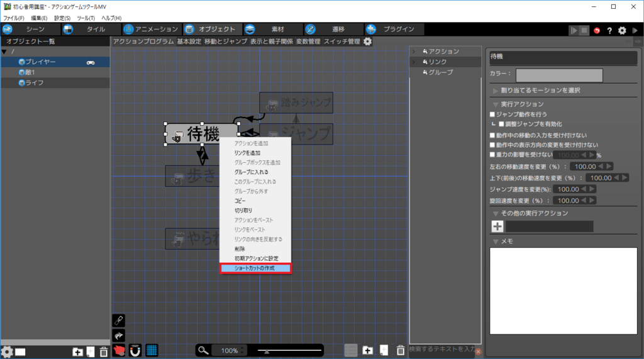This screenshot has height=359, width=644.
Task: Delete object with object list trash icon
Action: [104, 351]
